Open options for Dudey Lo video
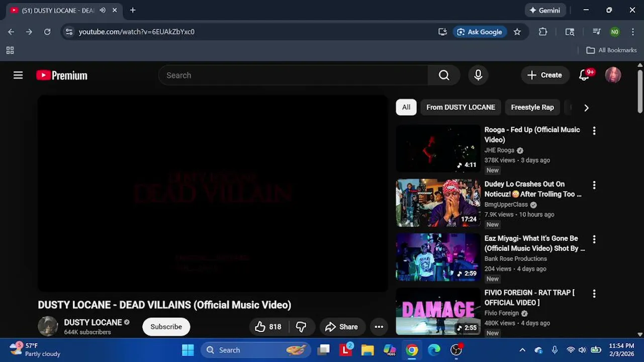The height and width of the screenshot is (362, 644). [x=594, y=185]
